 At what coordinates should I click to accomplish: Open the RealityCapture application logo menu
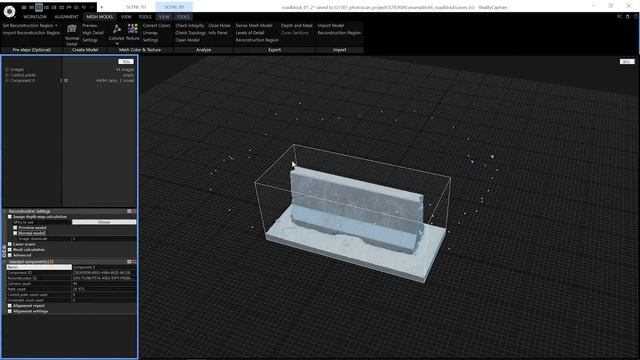click(9, 11)
